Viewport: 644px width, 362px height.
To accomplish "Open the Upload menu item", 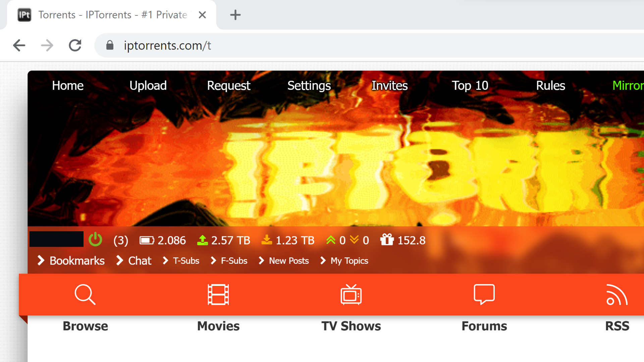I will 148,86.
